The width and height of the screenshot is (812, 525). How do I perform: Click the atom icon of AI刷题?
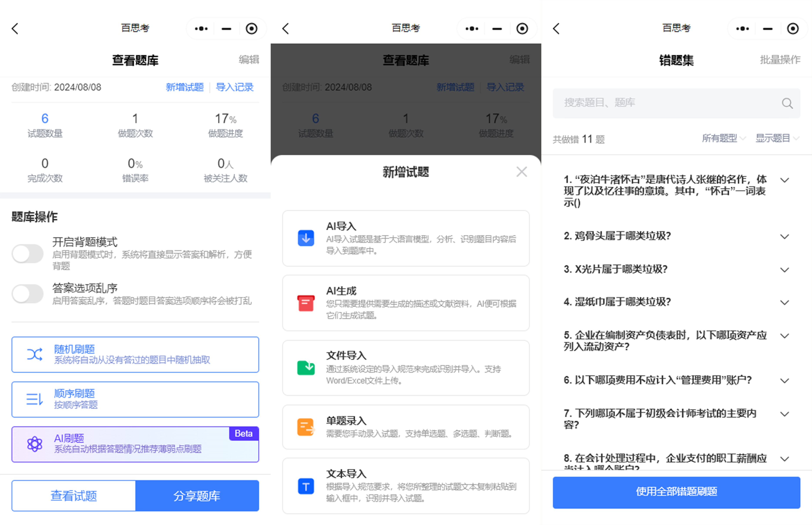click(34, 444)
